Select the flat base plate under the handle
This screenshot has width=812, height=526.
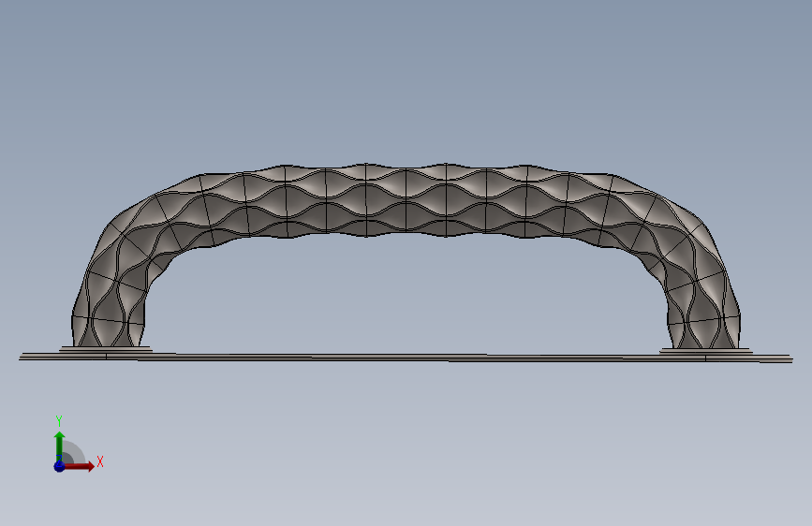coord(406,358)
